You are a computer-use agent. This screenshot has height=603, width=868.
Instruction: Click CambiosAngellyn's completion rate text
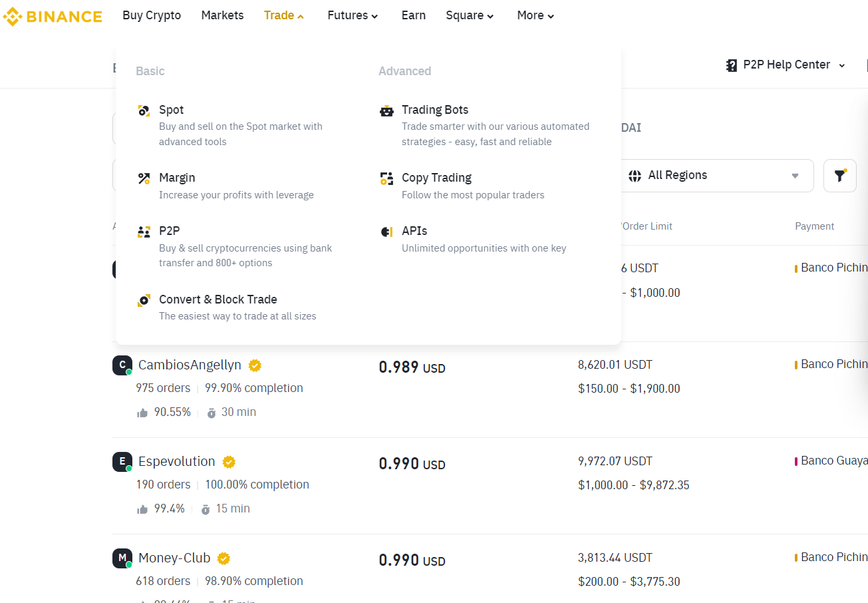(x=253, y=387)
